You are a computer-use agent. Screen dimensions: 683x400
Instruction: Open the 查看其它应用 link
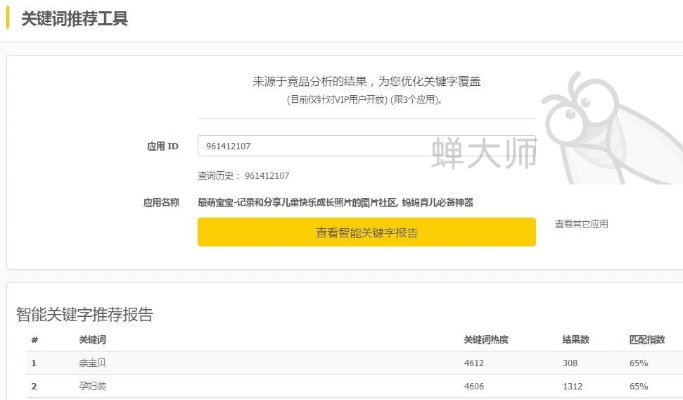click(x=582, y=224)
